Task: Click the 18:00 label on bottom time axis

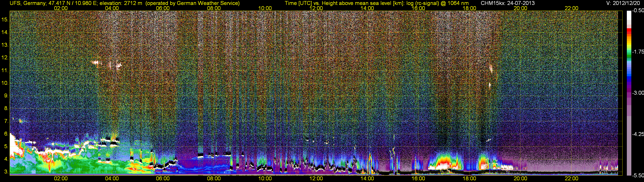Action: pos(469,179)
